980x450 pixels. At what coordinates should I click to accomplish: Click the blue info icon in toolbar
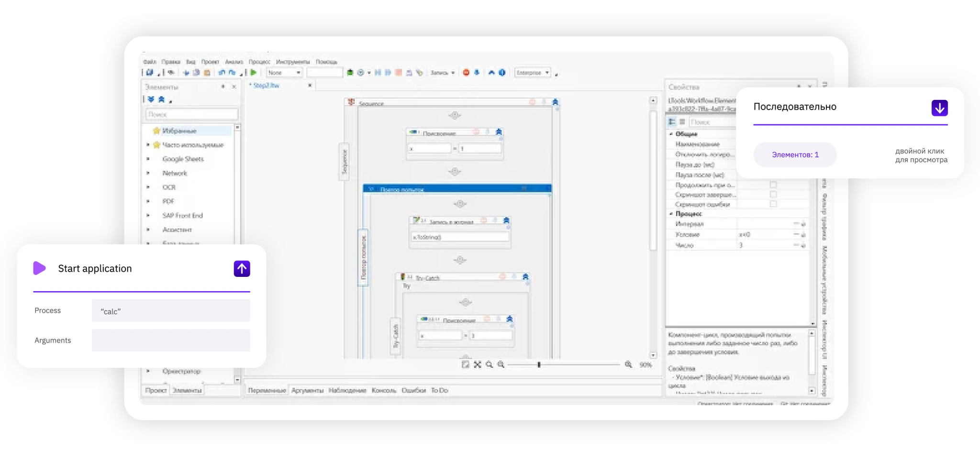pyautogui.click(x=502, y=73)
